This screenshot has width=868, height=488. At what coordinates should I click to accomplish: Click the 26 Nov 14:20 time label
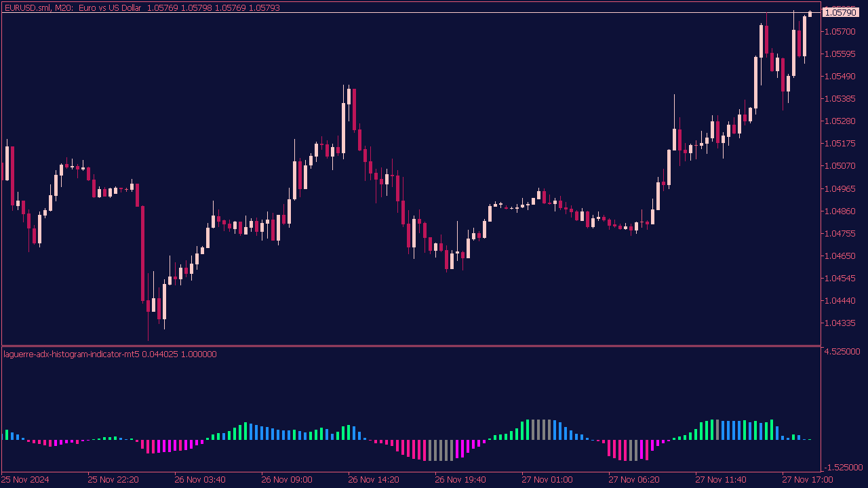(374, 479)
